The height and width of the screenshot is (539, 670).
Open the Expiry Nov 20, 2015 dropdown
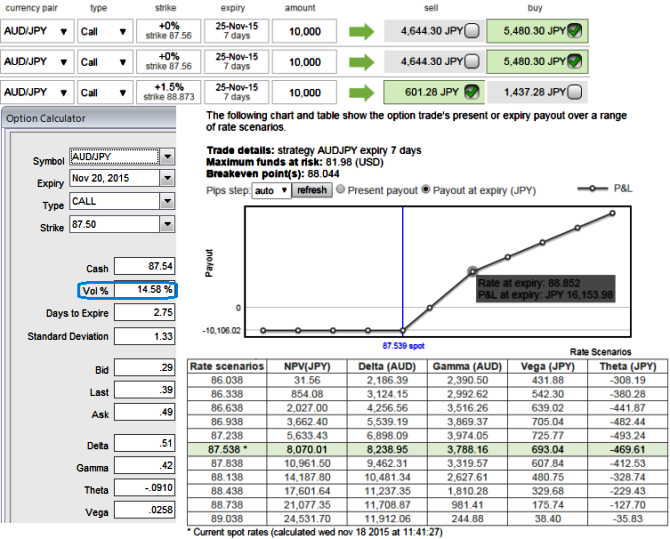click(x=166, y=179)
